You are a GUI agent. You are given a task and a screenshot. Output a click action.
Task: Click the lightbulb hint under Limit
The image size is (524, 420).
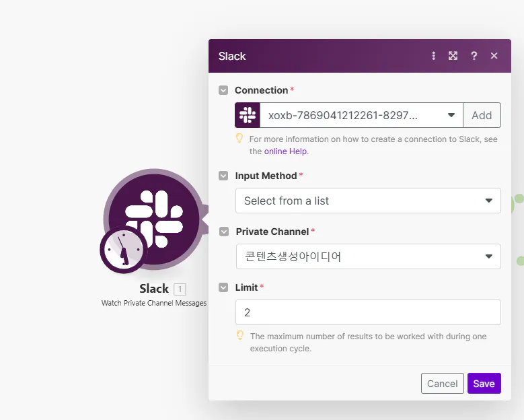[240, 335]
